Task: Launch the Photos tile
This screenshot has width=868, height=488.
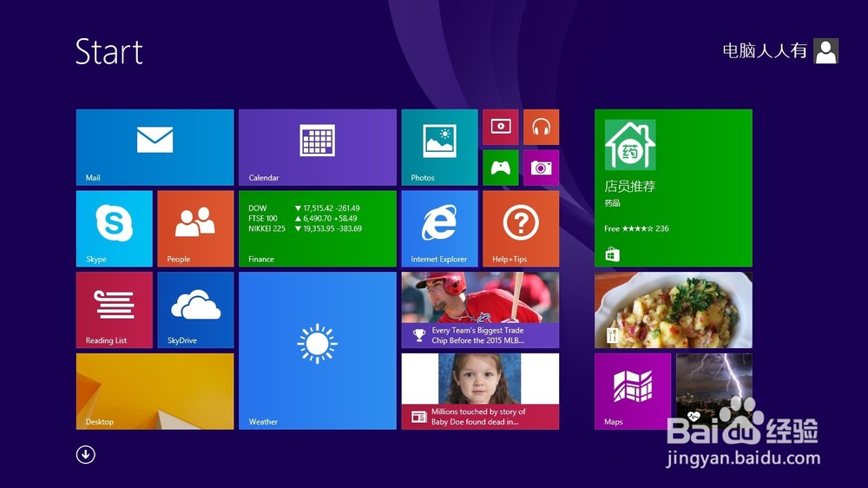Action: 439,148
